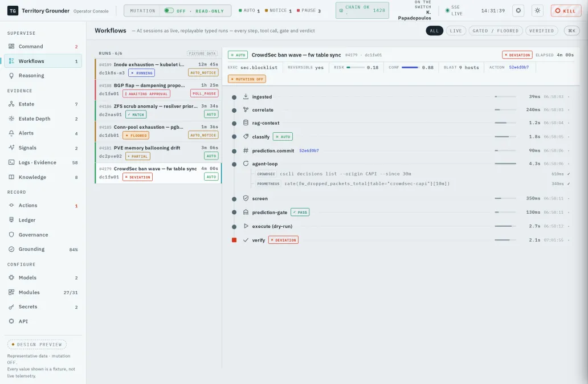Open the Knowledge book item
The width and height of the screenshot is (588, 384).
tap(43, 177)
